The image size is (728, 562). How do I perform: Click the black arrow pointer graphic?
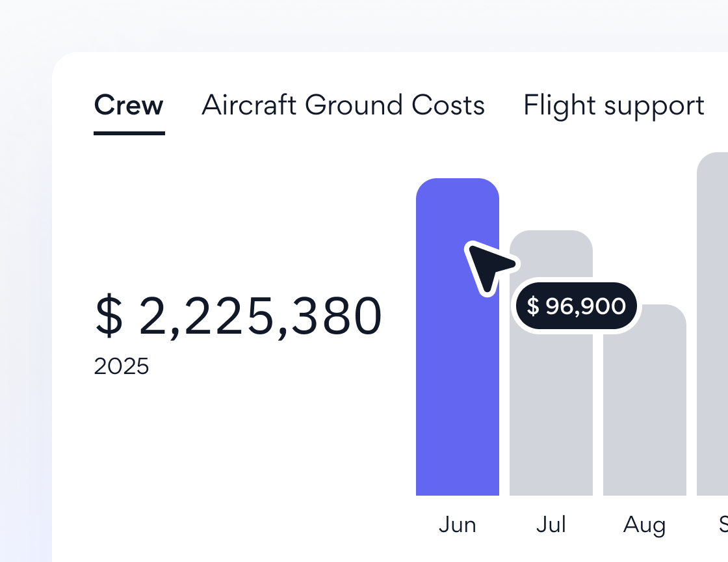489,265
